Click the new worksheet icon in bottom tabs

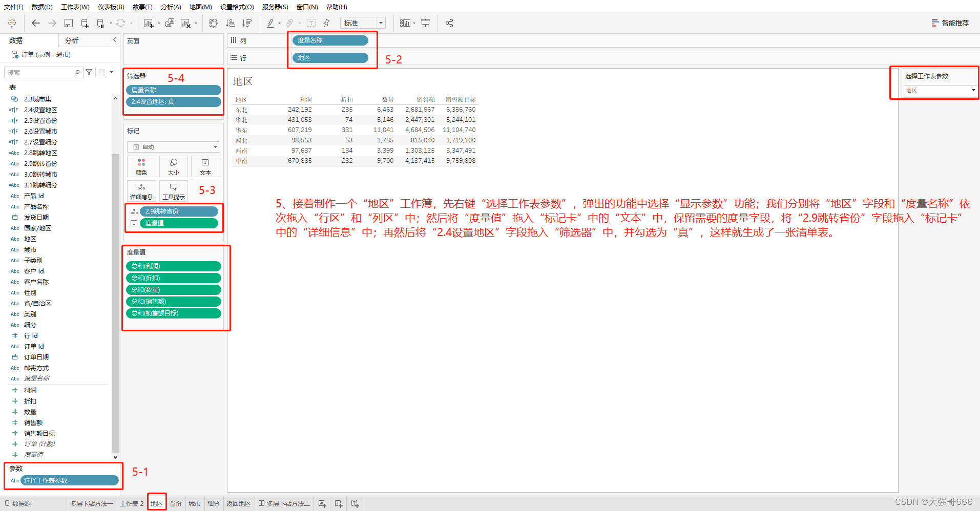pyautogui.click(x=322, y=504)
